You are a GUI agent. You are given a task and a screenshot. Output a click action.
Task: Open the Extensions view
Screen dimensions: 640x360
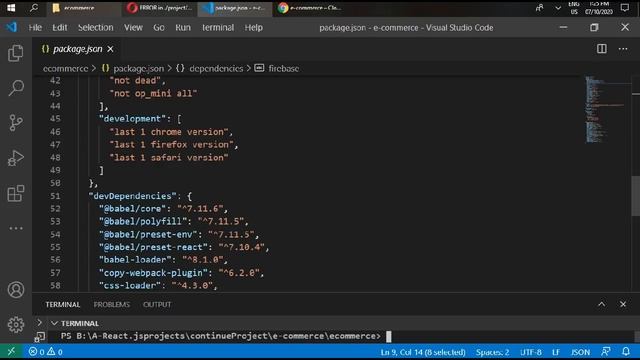(16, 193)
